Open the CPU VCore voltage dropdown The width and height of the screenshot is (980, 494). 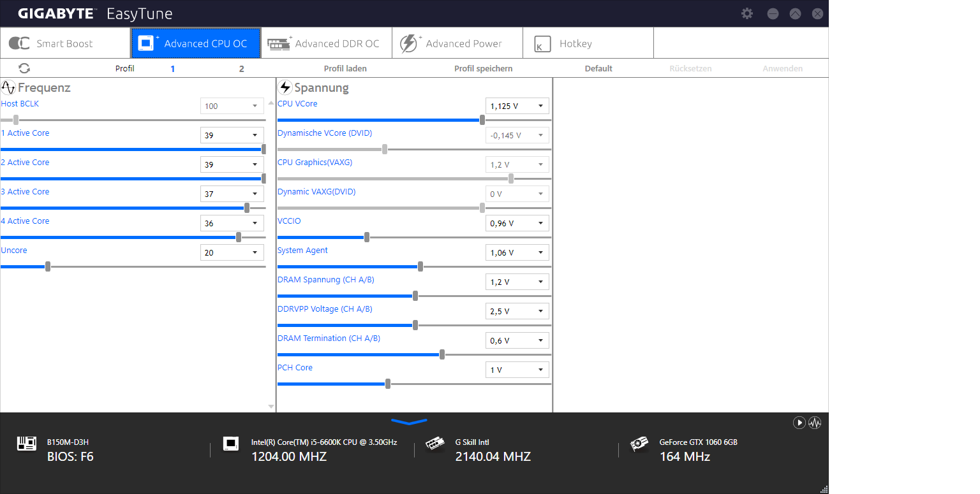517,106
